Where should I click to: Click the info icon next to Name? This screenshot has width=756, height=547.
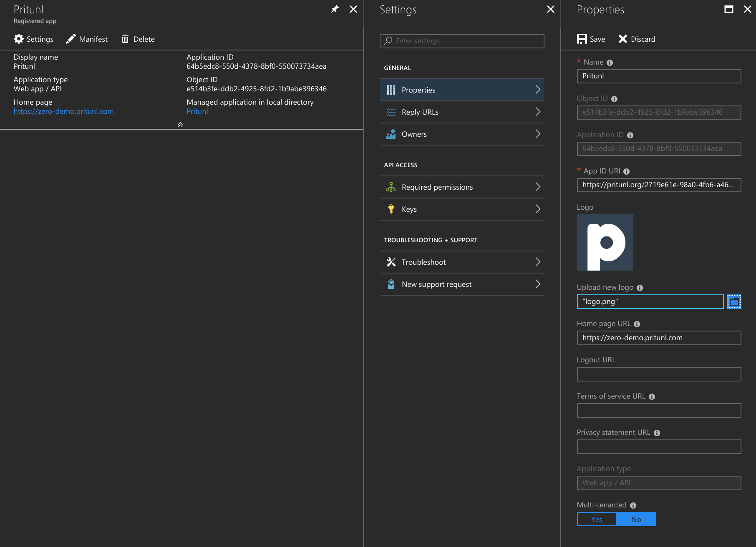click(x=610, y=63)
